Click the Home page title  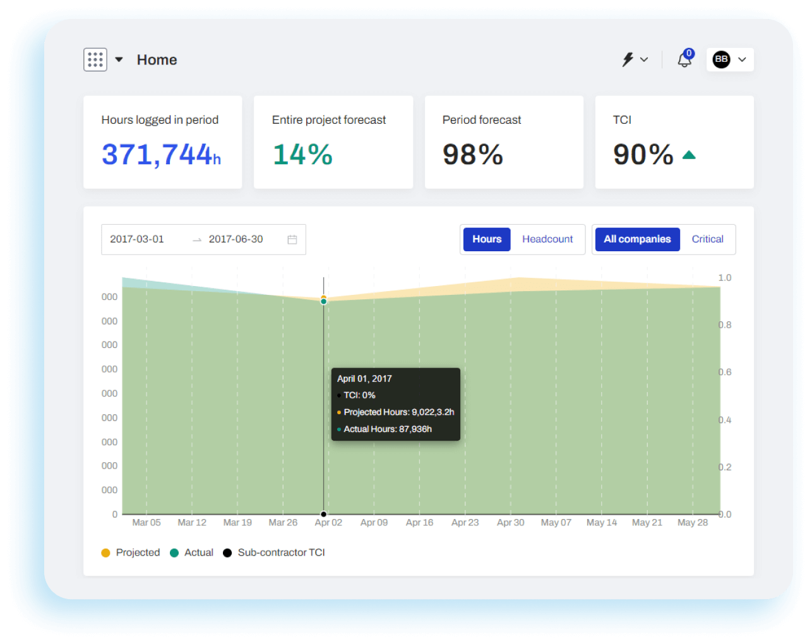(157, 59)
